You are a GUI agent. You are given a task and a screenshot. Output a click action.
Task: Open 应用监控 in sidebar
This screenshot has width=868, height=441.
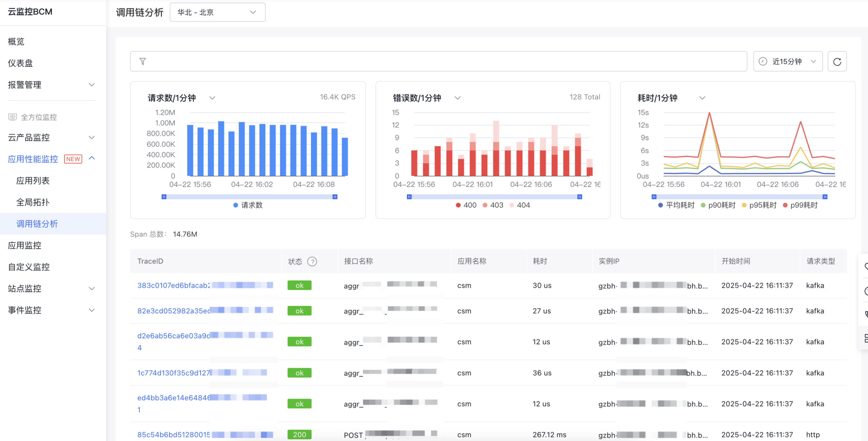[25, 245]
